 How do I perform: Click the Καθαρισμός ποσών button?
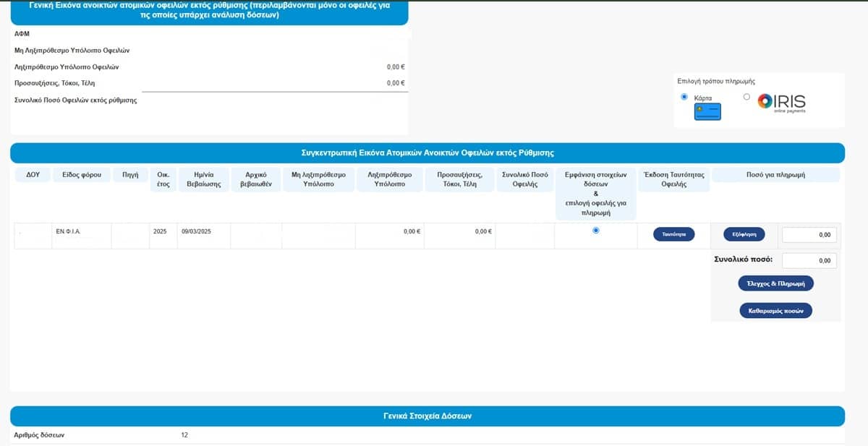775,311
